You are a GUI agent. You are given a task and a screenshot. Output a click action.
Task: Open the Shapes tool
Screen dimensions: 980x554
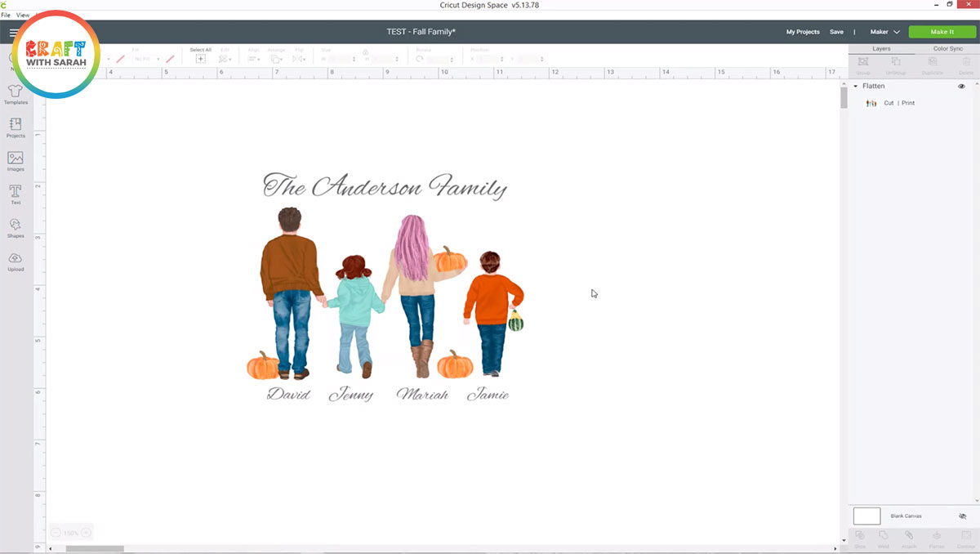pyautogui.click(x=16, y=227)
